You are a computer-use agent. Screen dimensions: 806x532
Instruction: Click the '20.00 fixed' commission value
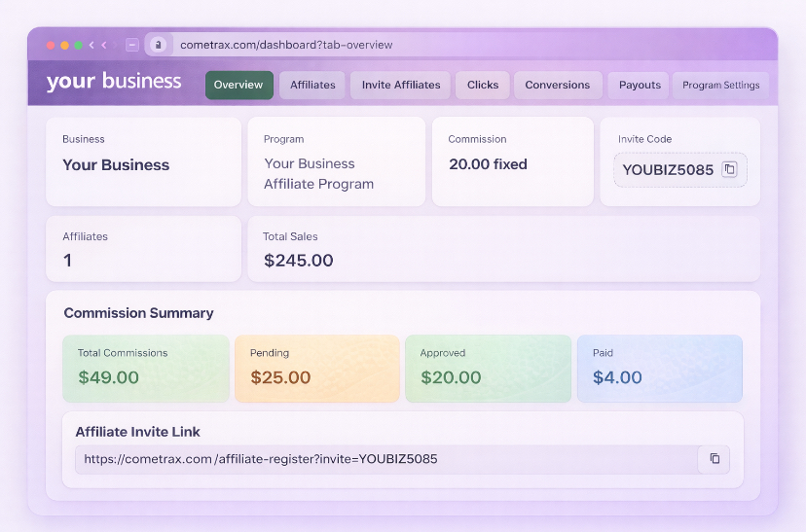[x=488, y=164]
